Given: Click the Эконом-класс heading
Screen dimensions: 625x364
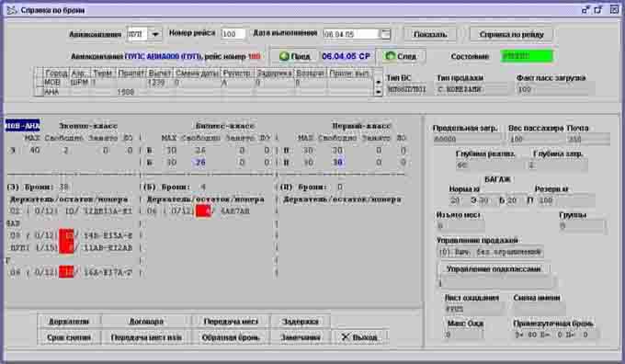Looking at the screenshot, I should coord(88,126).
